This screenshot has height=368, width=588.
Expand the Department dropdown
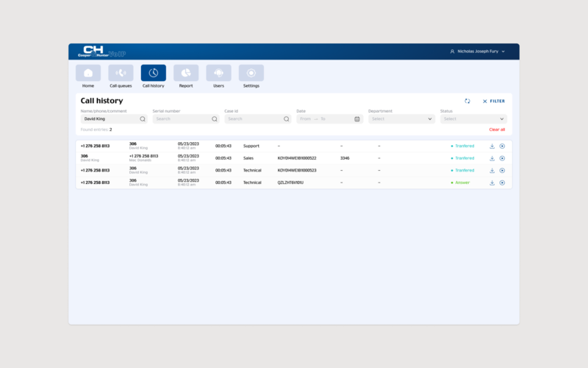(x=401, y=118)
